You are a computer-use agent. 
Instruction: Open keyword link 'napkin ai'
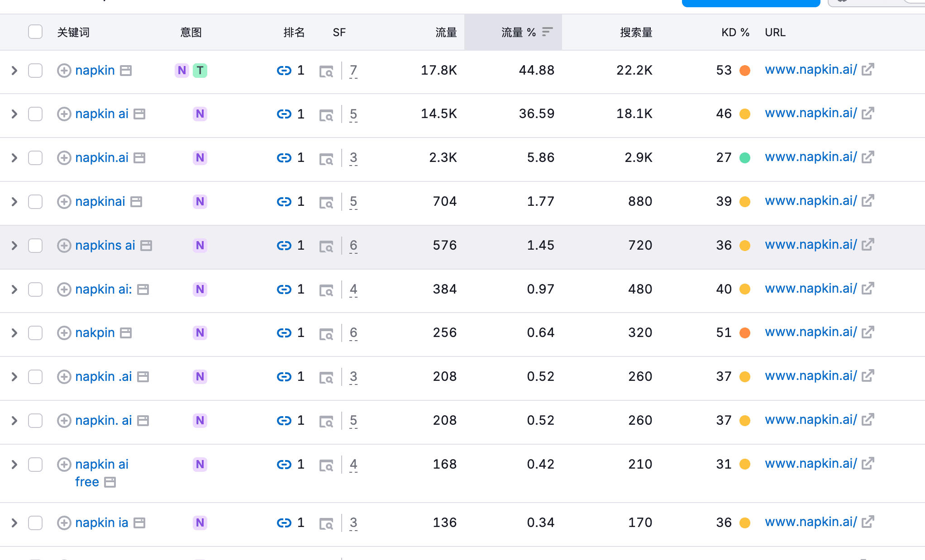(x=102, y=114)
